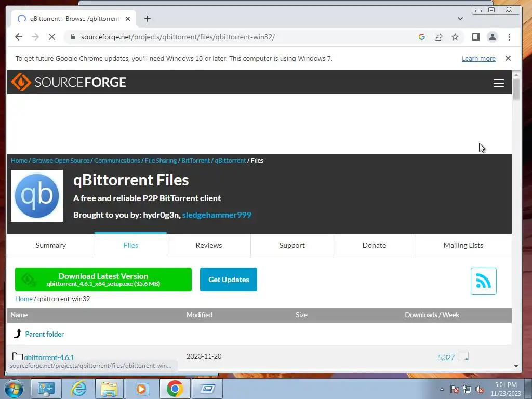Click the Learn more link
This screenshot has height=399, width=532.
[x=478, y=58]
